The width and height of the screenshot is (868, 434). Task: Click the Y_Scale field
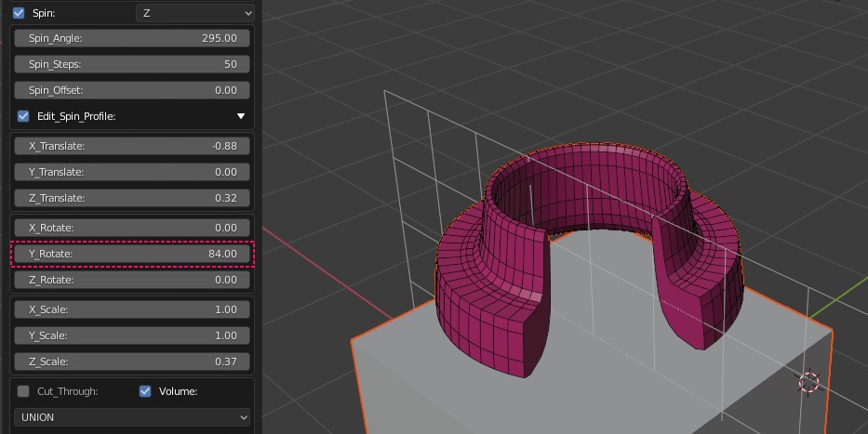(x=132, y=335)
